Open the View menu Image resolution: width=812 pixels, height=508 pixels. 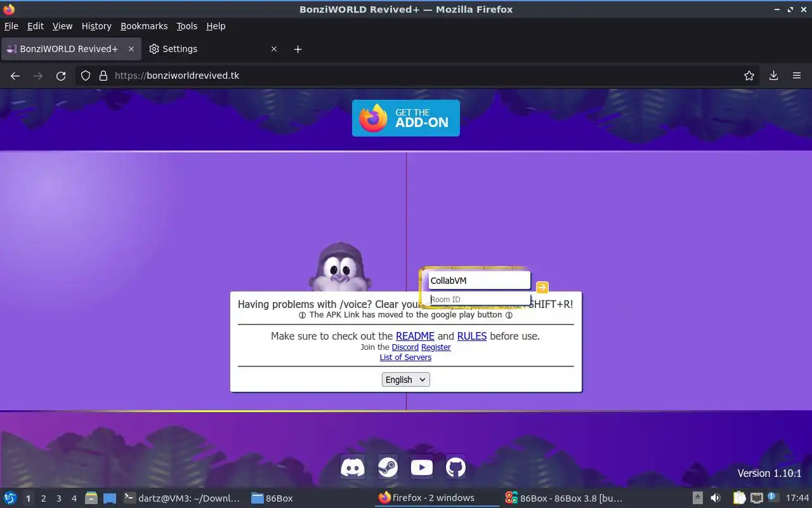(x=62, y=26)
